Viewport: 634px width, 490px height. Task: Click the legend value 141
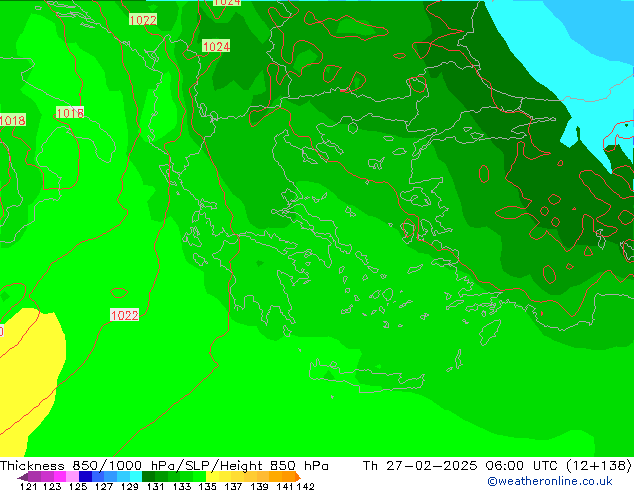point(285,486)
